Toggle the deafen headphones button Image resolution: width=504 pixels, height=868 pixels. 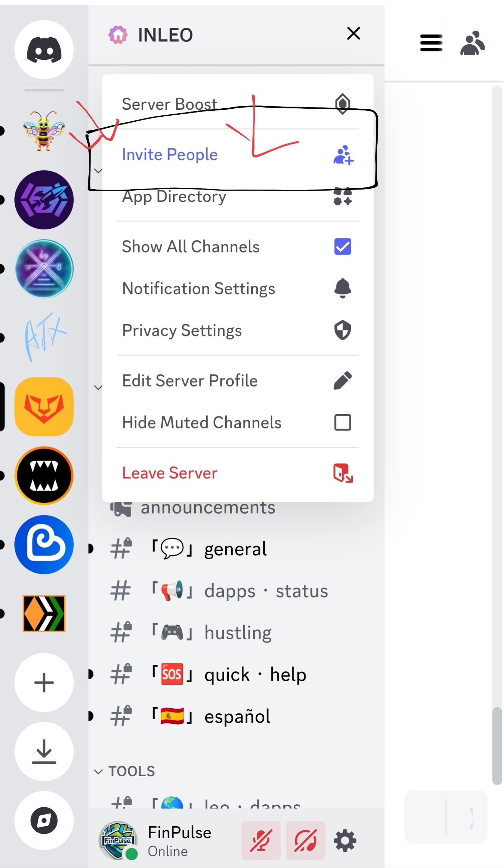pyautogui.click(x=305, y=841)
